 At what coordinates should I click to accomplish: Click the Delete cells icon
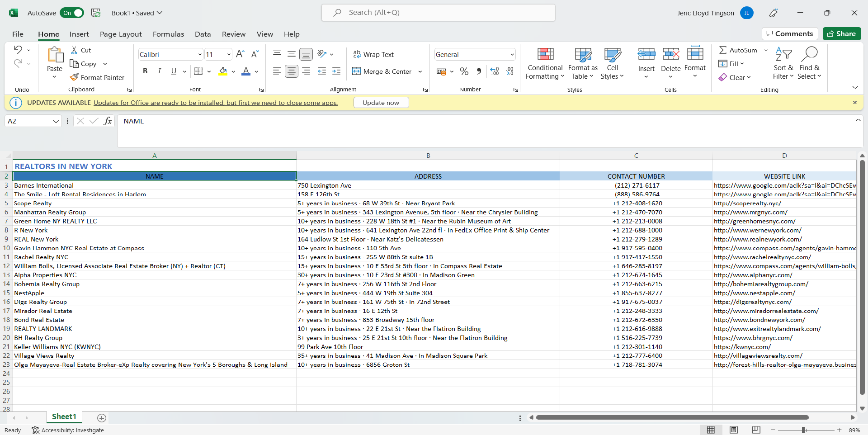tap(671, 54)
